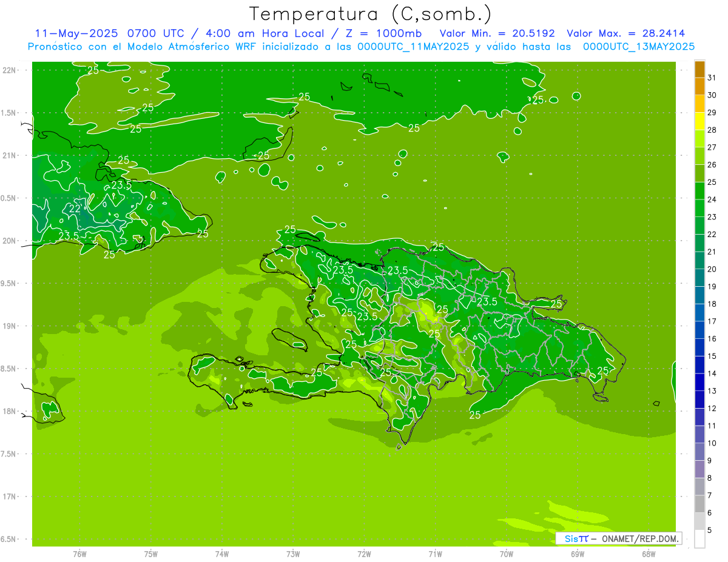The height and width of the screenshot is (562, 728).
Task: Click 'Pronóstico con el Modelo Atmósferico WRF' text
Action: pos(143,47)
